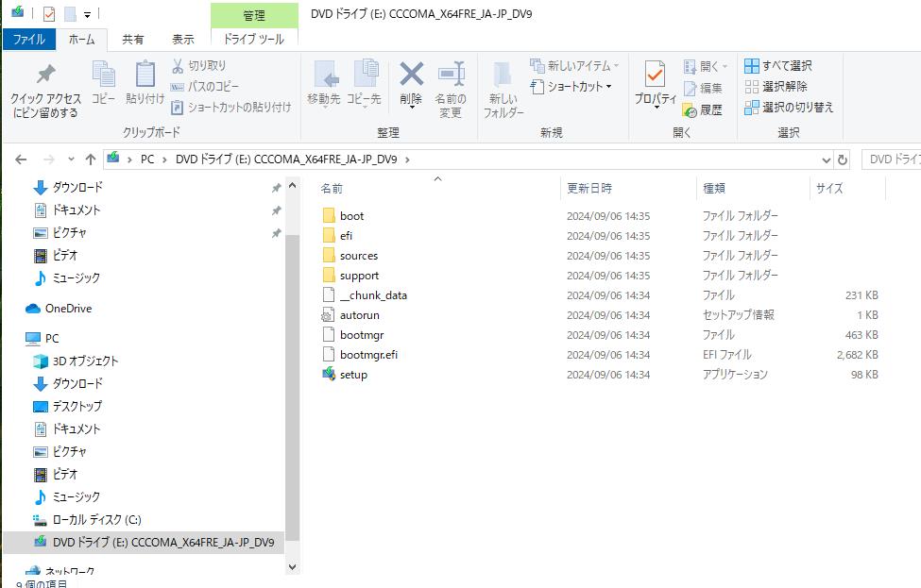Switch to the Share (共有) tab
The width and height of the screenshot is (921, 588).
pos(133,40)
